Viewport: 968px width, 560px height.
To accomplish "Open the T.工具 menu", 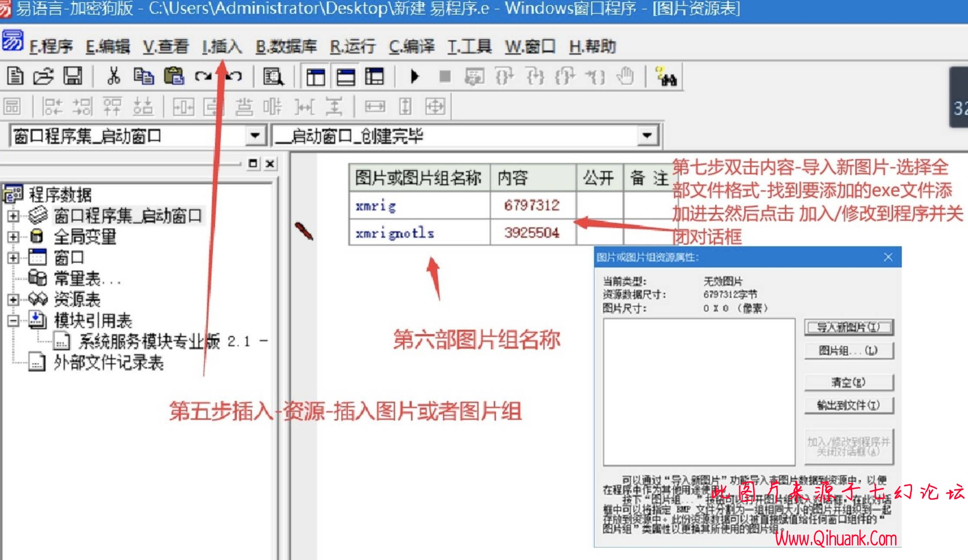I will tap(470, 46).
